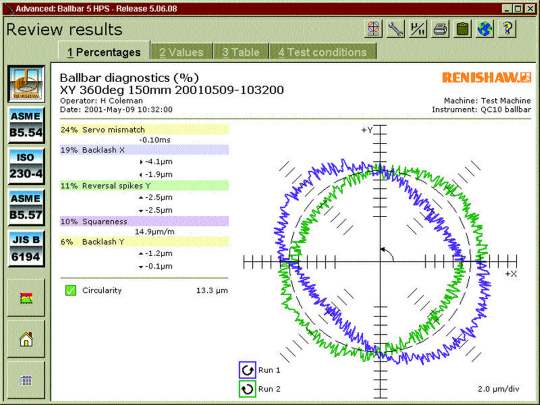This screenshot has width=540, height=405.
Task: Maximize the Ballbar 5 HPS window
Action: (518, 9)
